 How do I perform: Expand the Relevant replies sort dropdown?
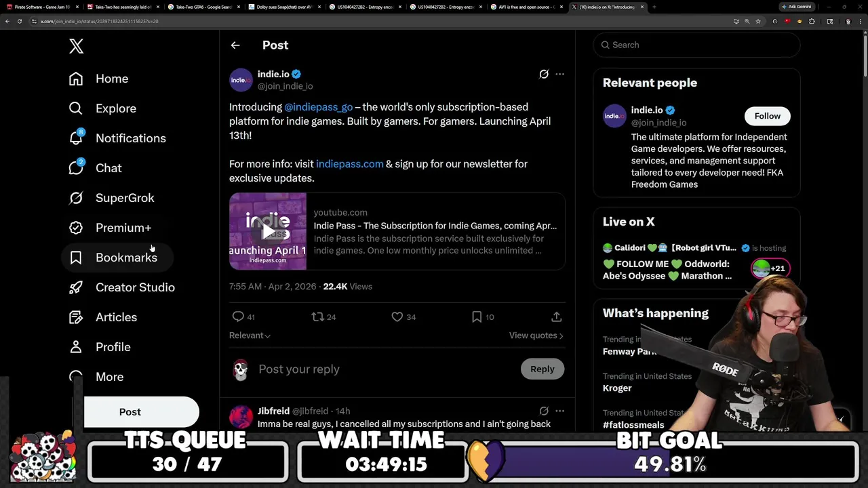pyautogui.click(x=250, y=335)
